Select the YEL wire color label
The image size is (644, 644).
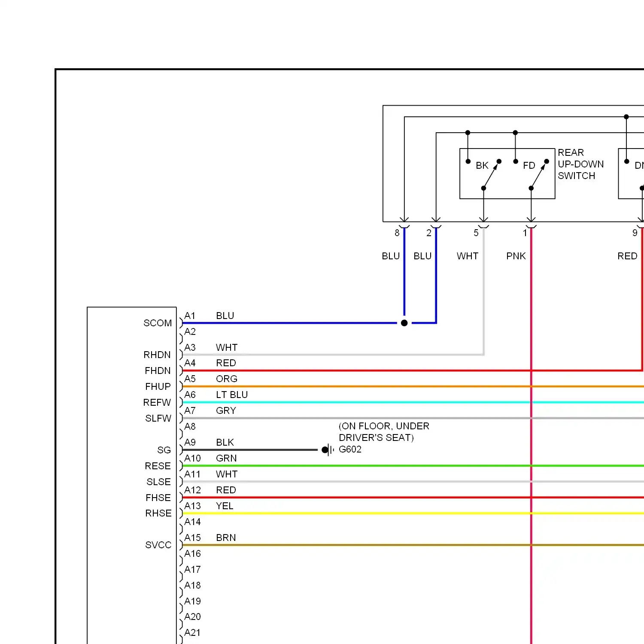coord(225,506)
